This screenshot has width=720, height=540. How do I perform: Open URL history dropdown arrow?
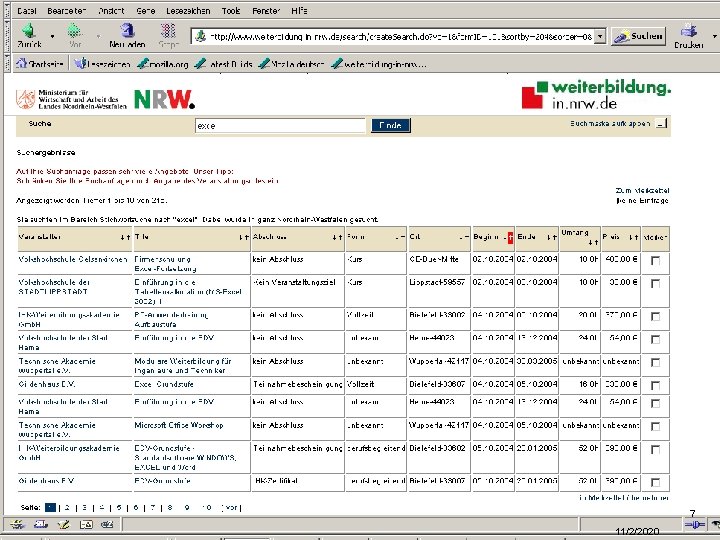pos(600,36)
